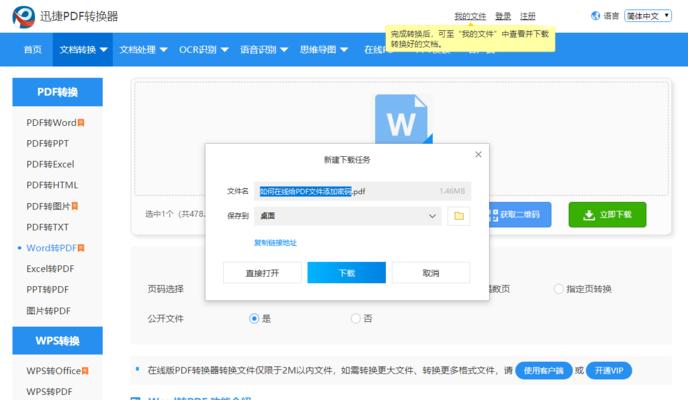Expand the 文档转换 navigation menu
Screen dimensions: 688x400
[83, 50]
